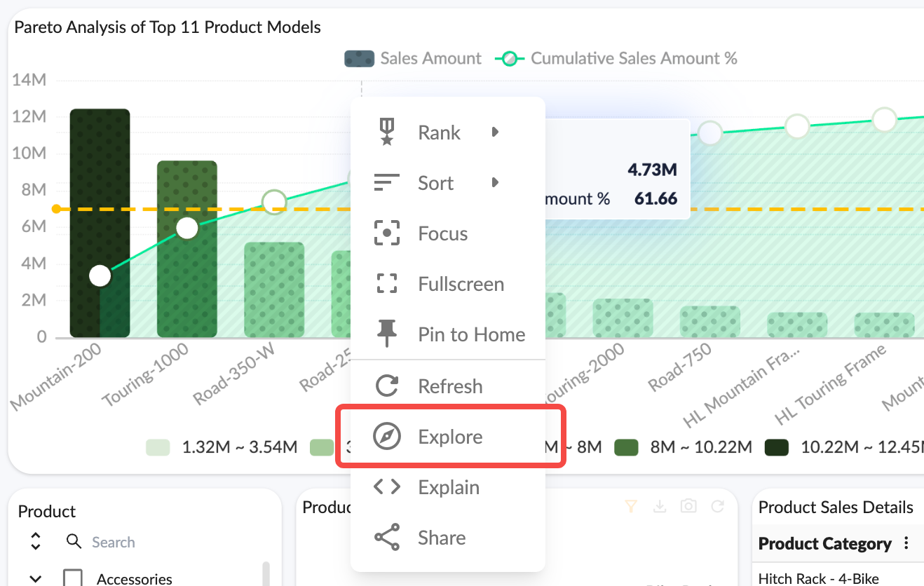Click the 8M ~ 10.22M legend swatch
This screenshot has width=924, height=586.
point(626,447)
